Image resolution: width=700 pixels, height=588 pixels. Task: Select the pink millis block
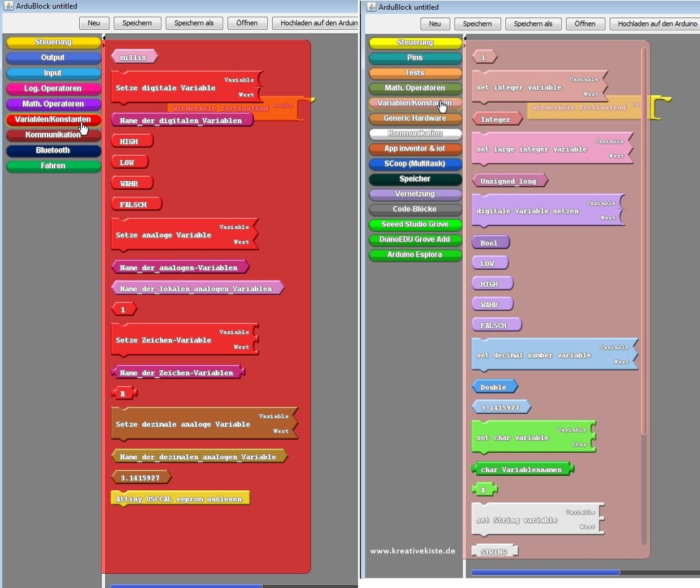tap(134, 57)
